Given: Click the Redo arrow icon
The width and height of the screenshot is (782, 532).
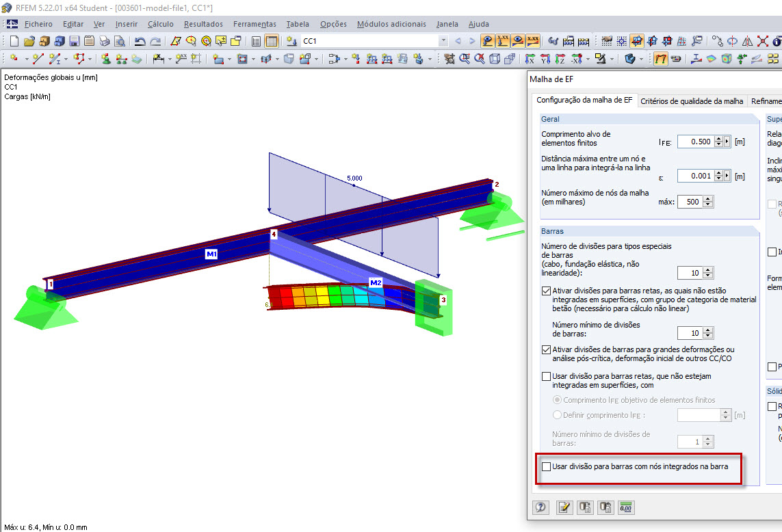Looking at the screenshot, I should (x=155, y=41).
